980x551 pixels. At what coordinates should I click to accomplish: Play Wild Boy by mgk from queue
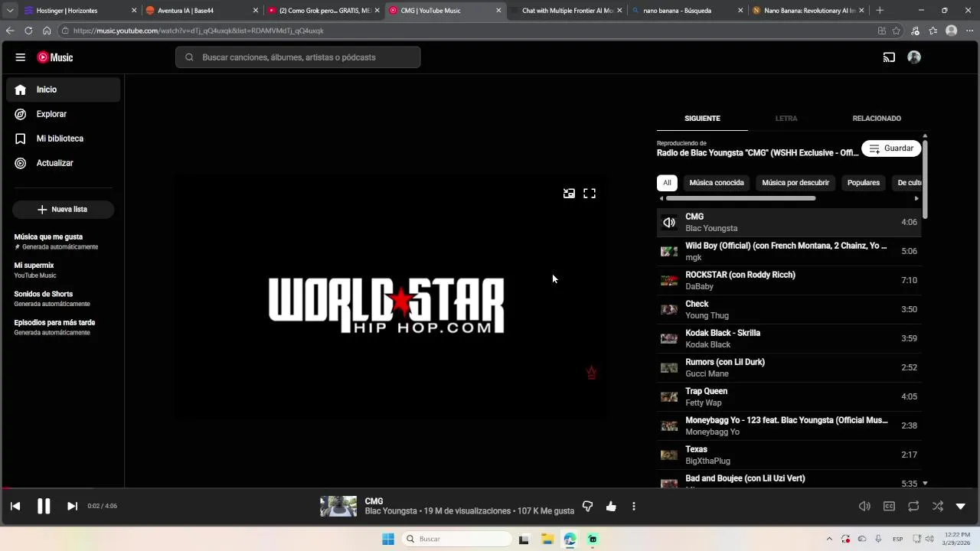pyautogui.click(x=789, y=251)
